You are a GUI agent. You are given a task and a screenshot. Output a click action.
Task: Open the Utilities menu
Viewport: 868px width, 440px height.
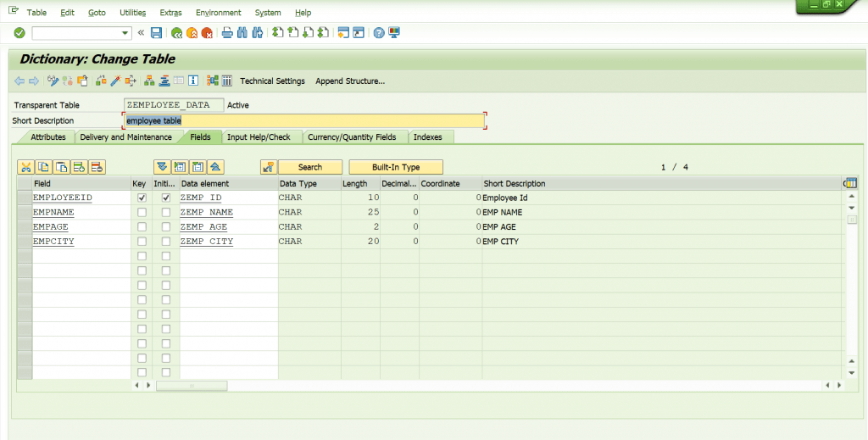point(133,12)
